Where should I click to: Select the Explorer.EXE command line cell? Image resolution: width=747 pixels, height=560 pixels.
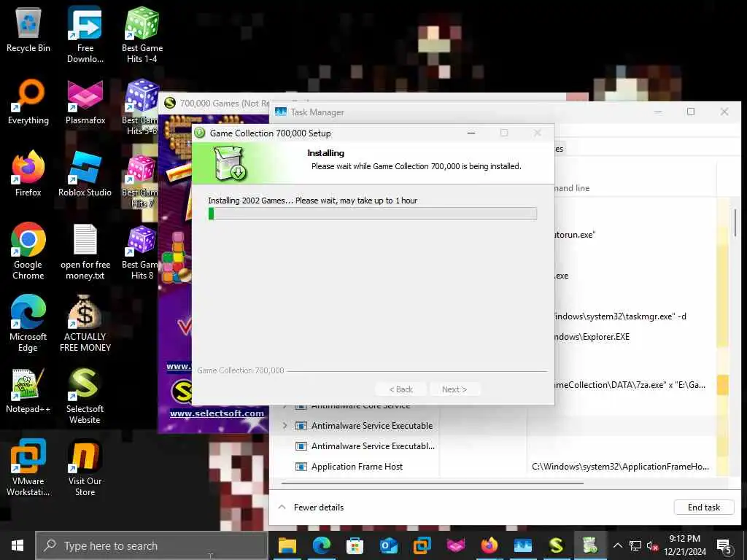(592, 337)
